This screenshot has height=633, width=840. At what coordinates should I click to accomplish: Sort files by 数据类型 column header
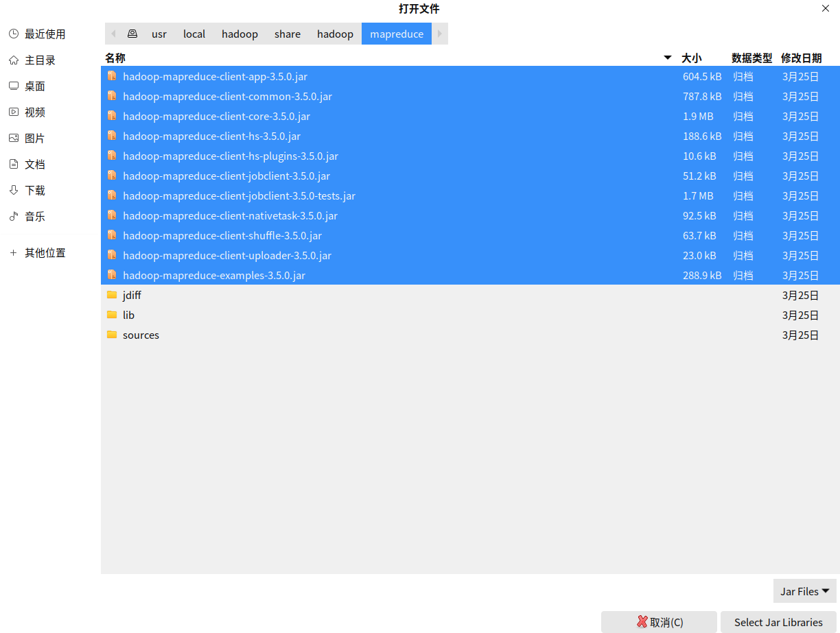pos(752,58)
